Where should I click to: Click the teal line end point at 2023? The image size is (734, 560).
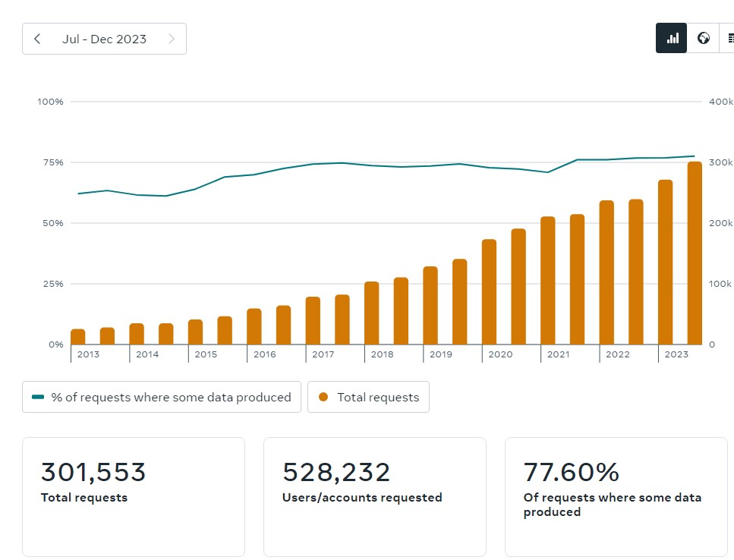coord(695,156)
